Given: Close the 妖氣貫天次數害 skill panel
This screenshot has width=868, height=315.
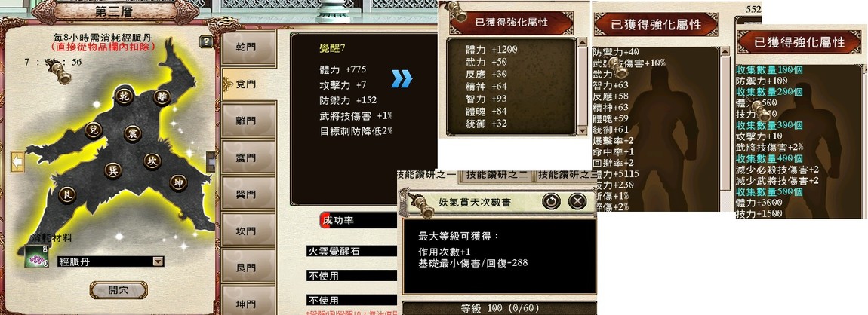Looking at the screenshot, I should (577, 200).
